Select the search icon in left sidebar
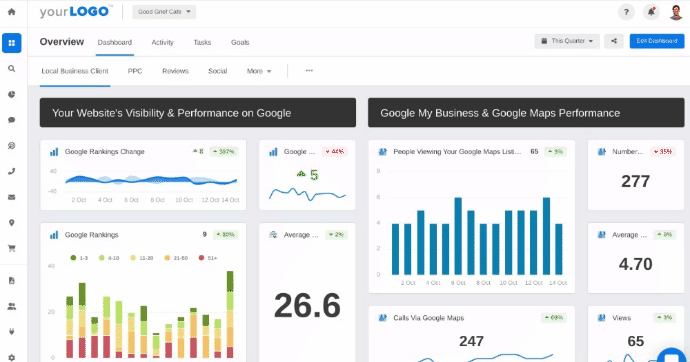Image resolution: width=690 pixels, height=362 pixels. (x=11, y=69)
